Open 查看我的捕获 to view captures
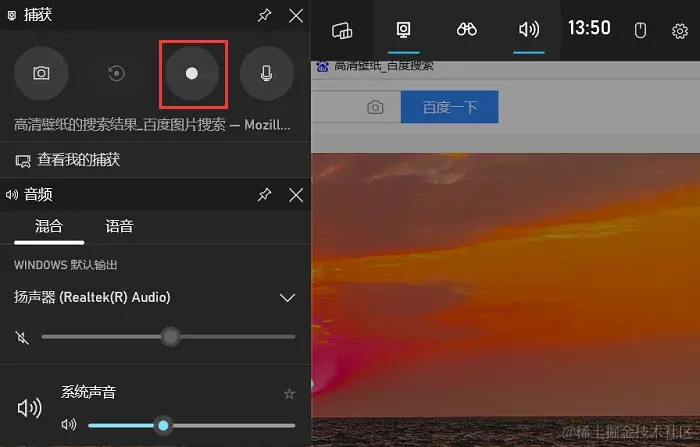This screenshot has height=447, width=700. click(67, 160)
